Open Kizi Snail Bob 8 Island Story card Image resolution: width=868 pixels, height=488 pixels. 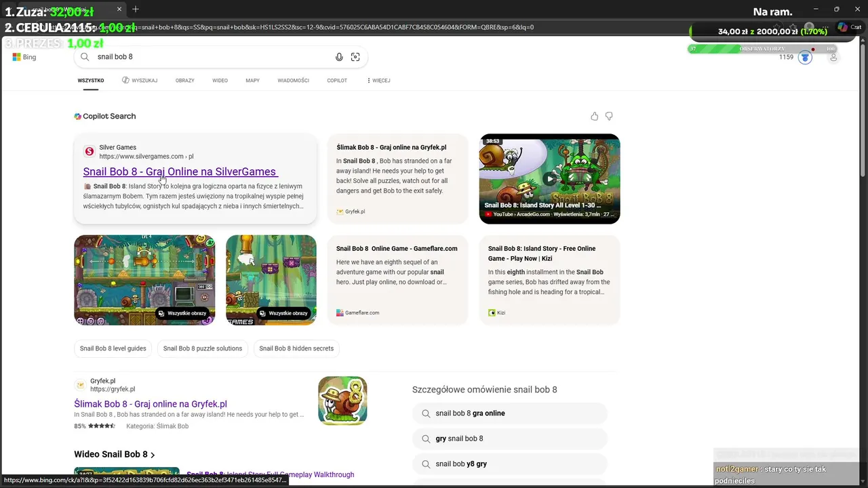549,280
